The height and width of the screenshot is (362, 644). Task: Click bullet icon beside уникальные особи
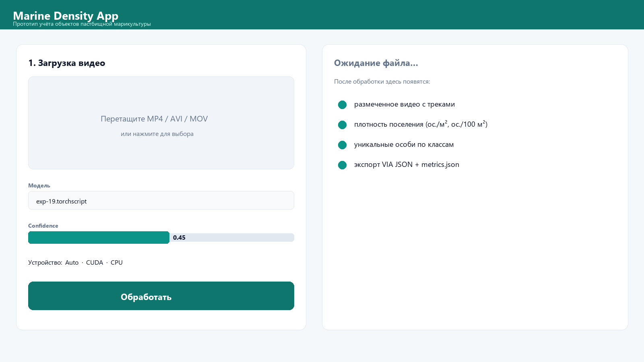point(343,145)
